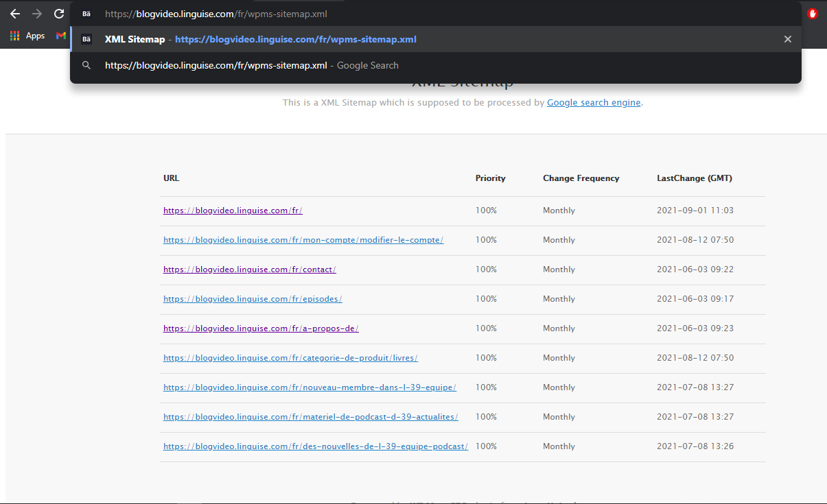Screen dimensions: 827x504
Task: Click Monthly in the /fr/a-propos-de/ row
Action: [x=559, y=328]
